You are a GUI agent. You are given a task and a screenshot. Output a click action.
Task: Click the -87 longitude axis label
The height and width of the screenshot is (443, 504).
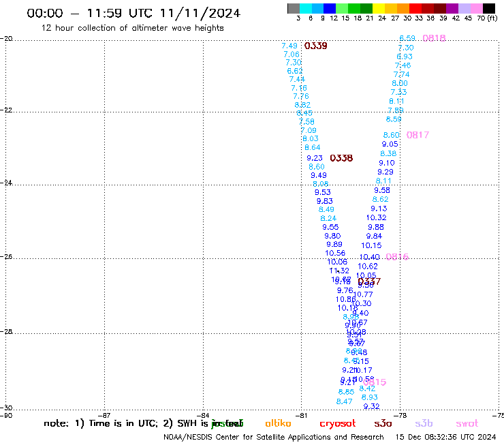click(104, 415)
